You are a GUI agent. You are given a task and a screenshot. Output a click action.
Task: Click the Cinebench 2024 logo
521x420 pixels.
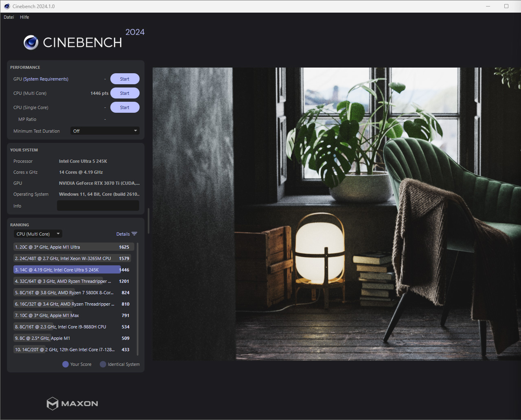tap(84, 39)
